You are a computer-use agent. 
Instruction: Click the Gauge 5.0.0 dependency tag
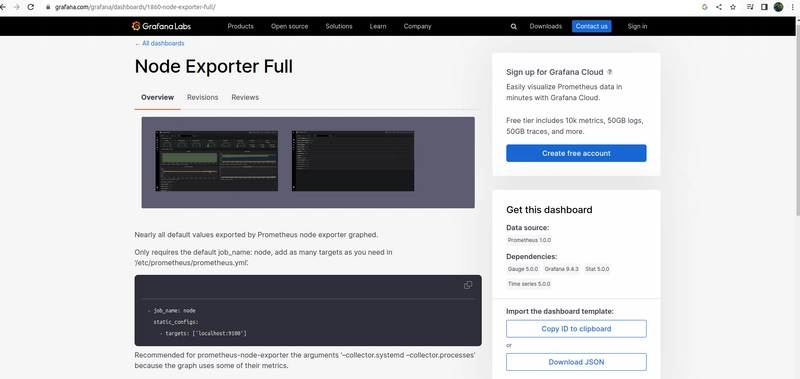(x=522, y=269)
